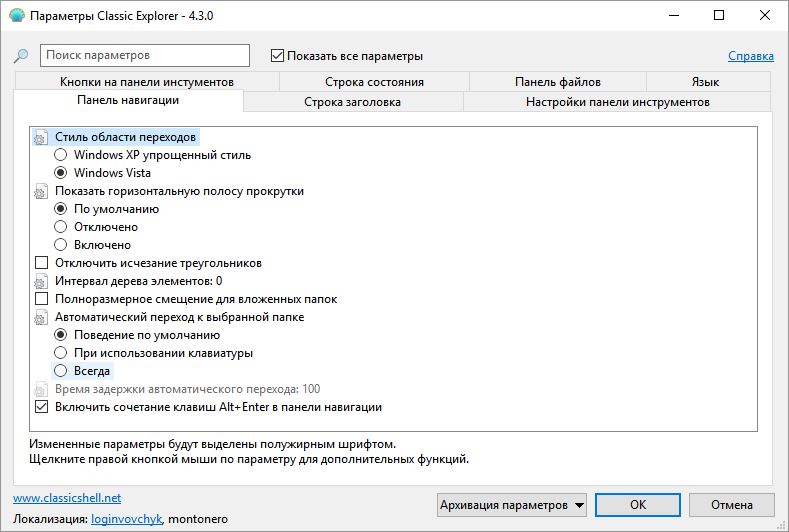
Task: Click icon beside Время задержки автоматического перехода
Action: (x=41, y=390)
